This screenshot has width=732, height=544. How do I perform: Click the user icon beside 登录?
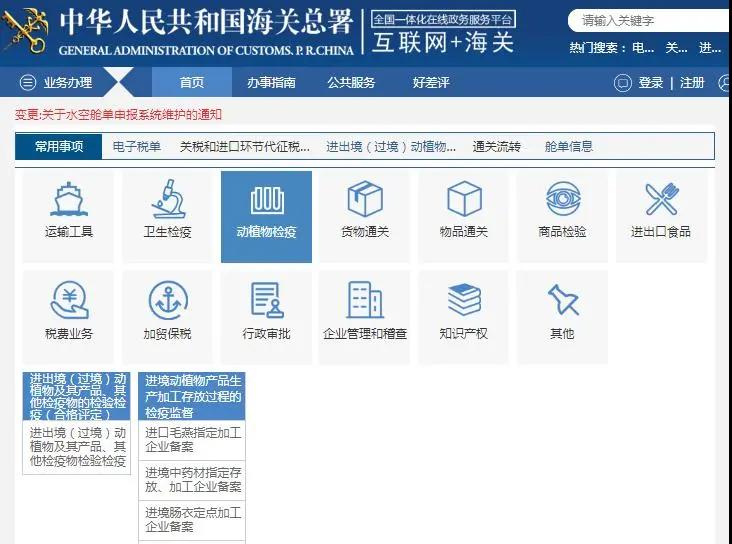tap(622, 83)
